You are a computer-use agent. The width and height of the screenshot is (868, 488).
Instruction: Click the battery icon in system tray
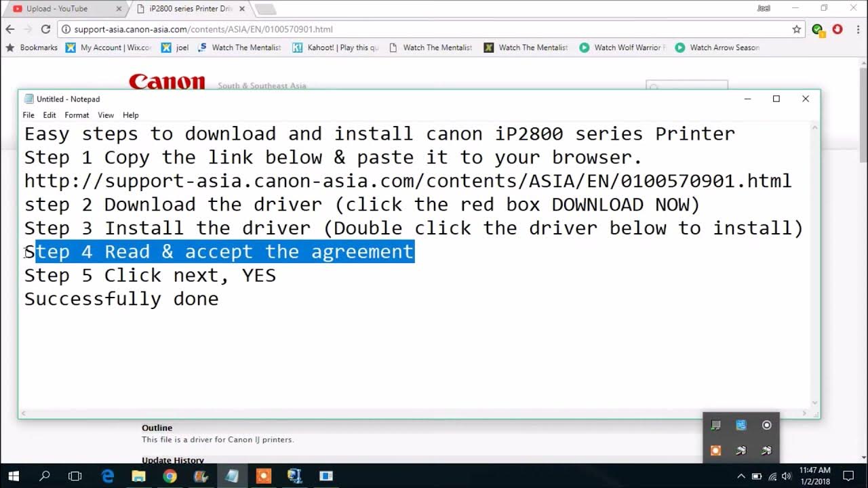pos(757,476)
